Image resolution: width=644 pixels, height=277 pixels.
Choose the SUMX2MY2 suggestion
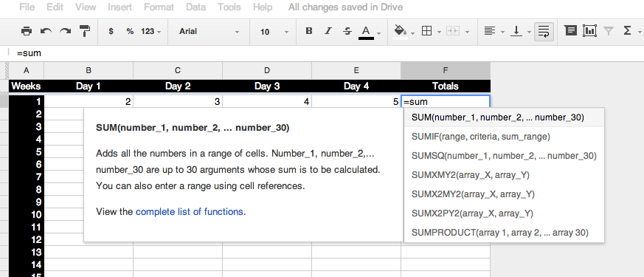504,194
